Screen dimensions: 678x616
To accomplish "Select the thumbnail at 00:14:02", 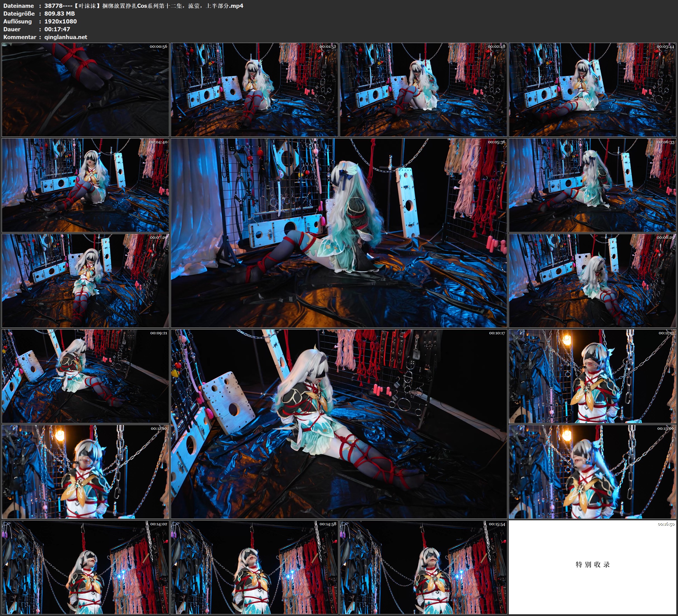I will tap(85, 567).
